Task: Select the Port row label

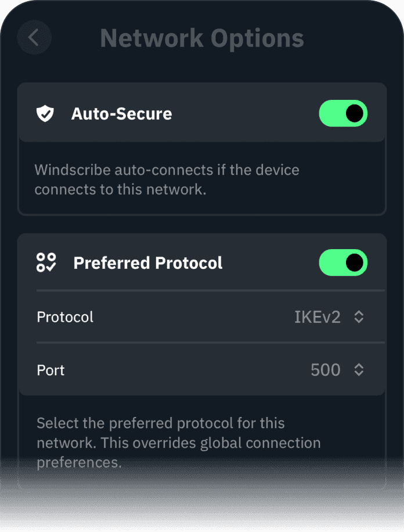Action: (51, 370)
